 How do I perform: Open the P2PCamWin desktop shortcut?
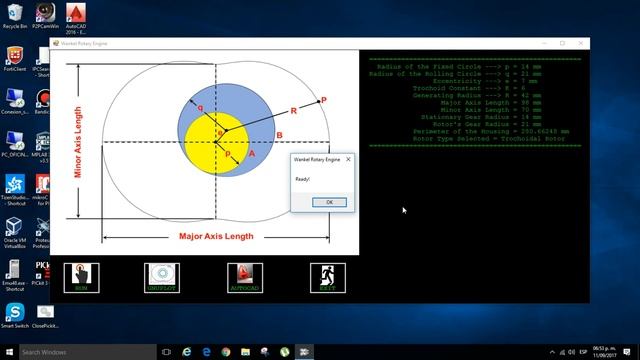tap(45, 16)
